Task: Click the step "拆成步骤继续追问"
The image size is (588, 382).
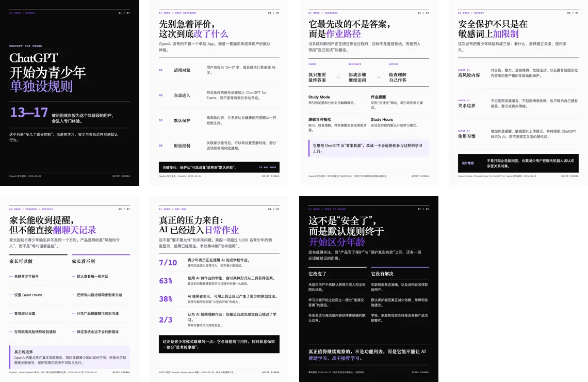Action: [x=357, y=77]
